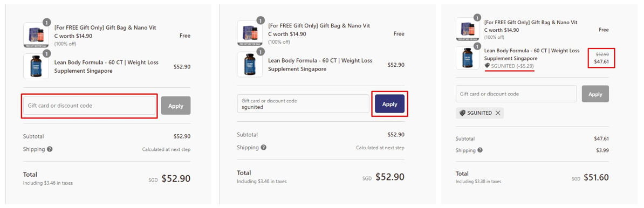Click the Lean Body Formula bottle in middle panel

click(x=250, y=65)
